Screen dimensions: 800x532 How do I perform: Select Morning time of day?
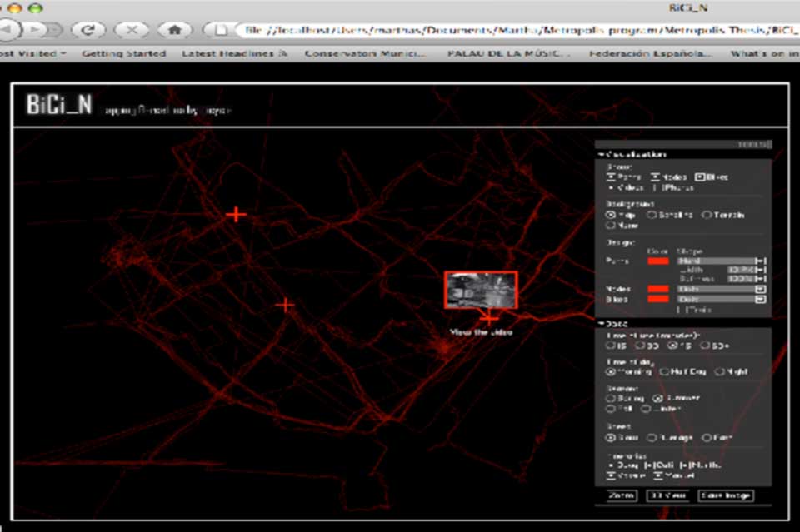[x=610, y=372]
